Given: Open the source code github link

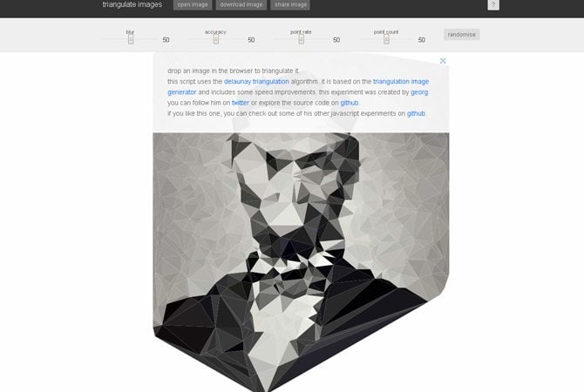Looking at the screenshot, I should (350, 103).
